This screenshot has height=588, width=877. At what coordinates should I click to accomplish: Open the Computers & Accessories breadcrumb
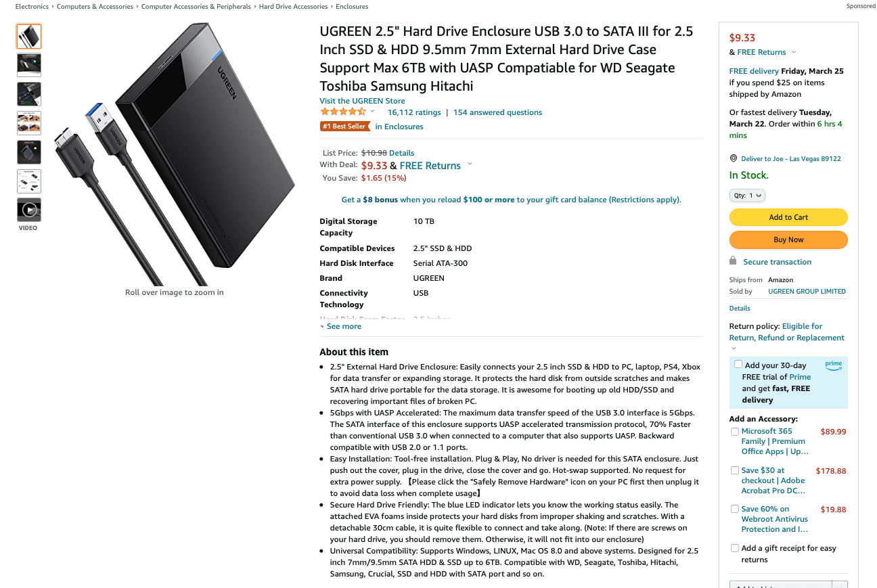point(95,7)
